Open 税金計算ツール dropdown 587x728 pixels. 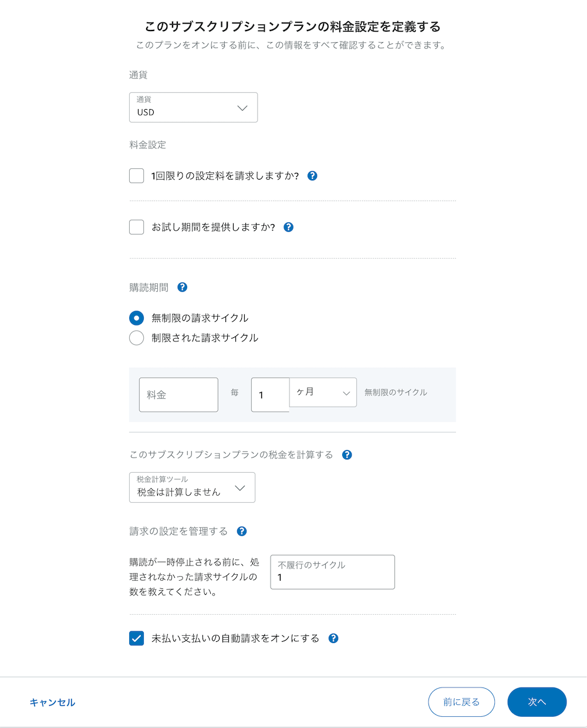pos(192,487)
